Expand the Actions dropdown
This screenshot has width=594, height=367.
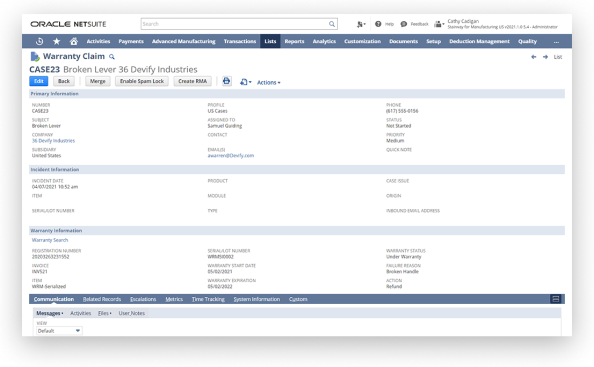click(269, 82)
